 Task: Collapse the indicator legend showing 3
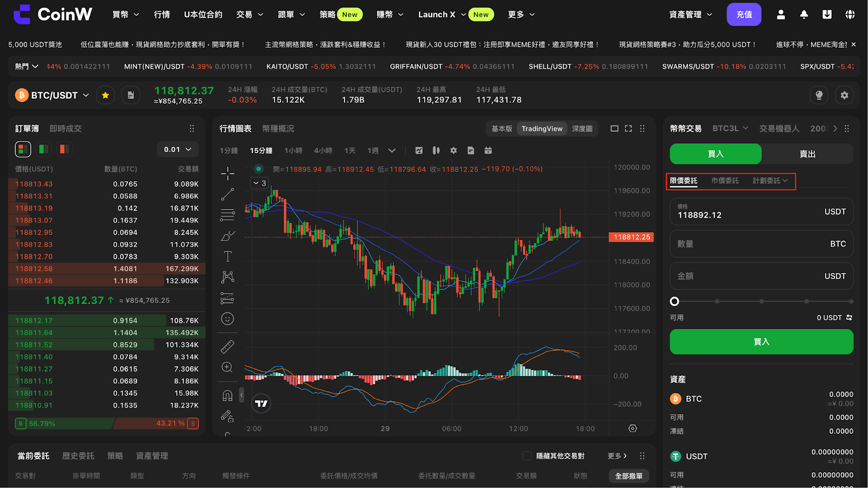point(260,183)
